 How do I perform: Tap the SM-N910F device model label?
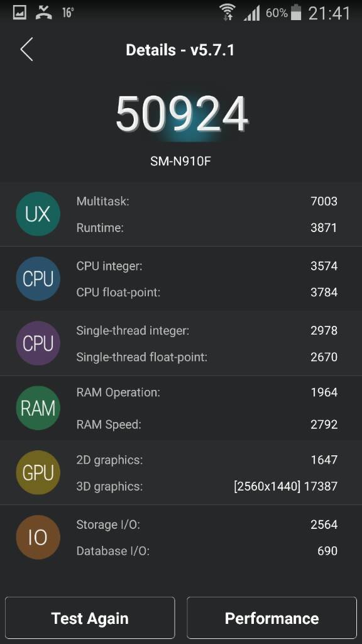[x=180, y=161]
